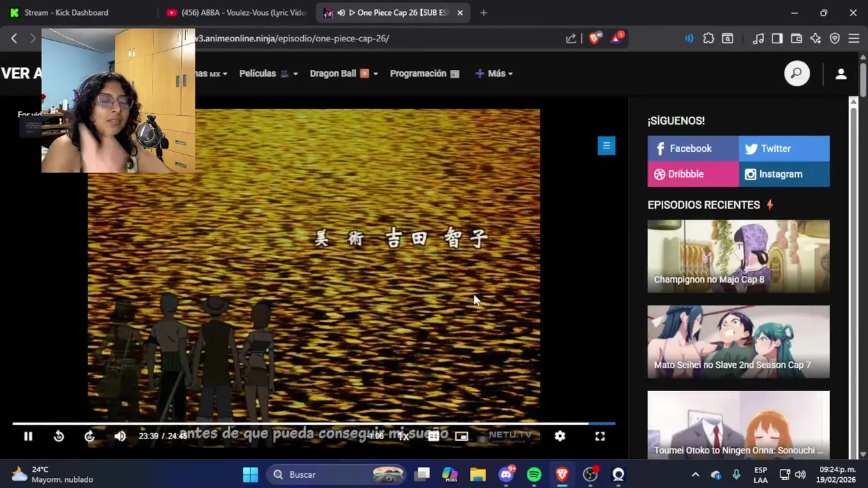
Task: Open the blue player options list icon
Action: point(606,146)
